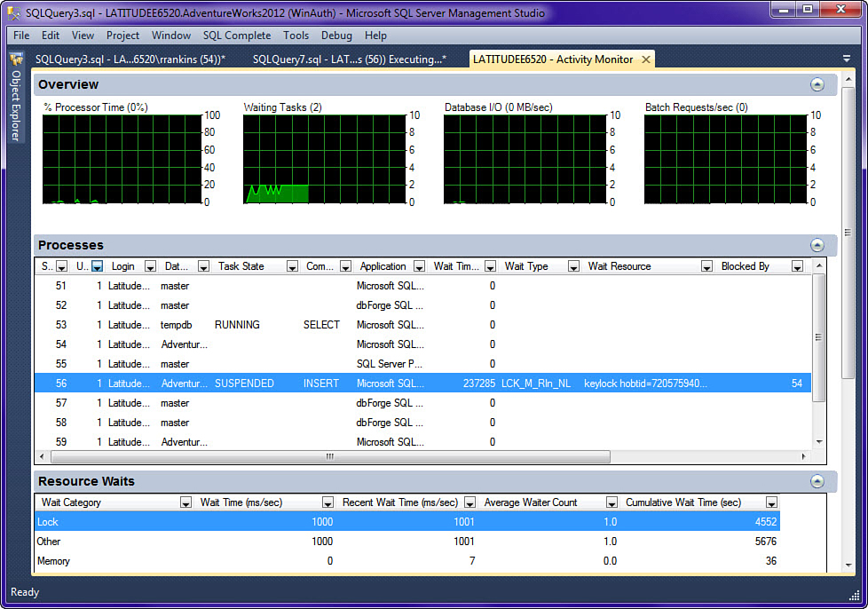This screenshot has height=609, width=868.
Task: Open the Task State column filter dropdown
Action: 292,266
